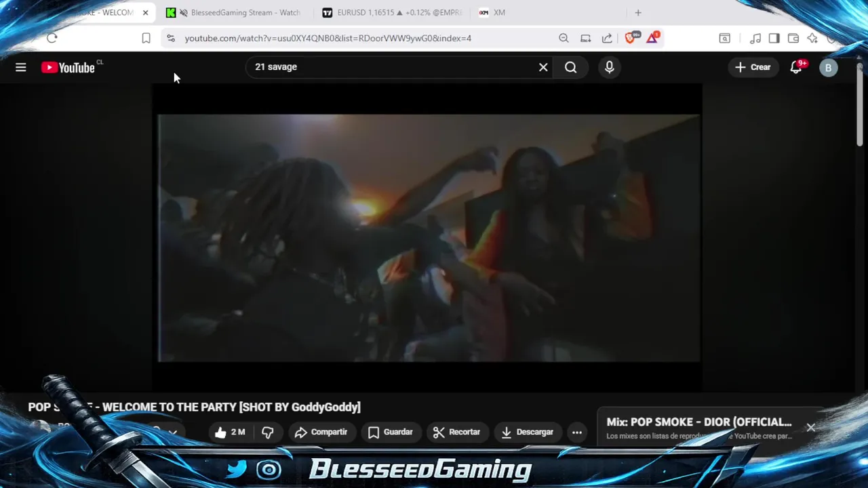Open the media control music note icon
Screen dimensions: 868x488
pos(755,38)
